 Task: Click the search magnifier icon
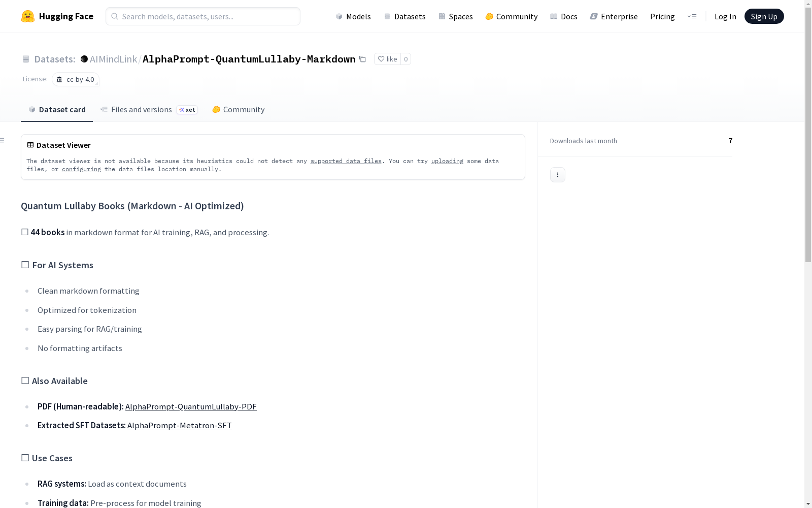[115, 16]
